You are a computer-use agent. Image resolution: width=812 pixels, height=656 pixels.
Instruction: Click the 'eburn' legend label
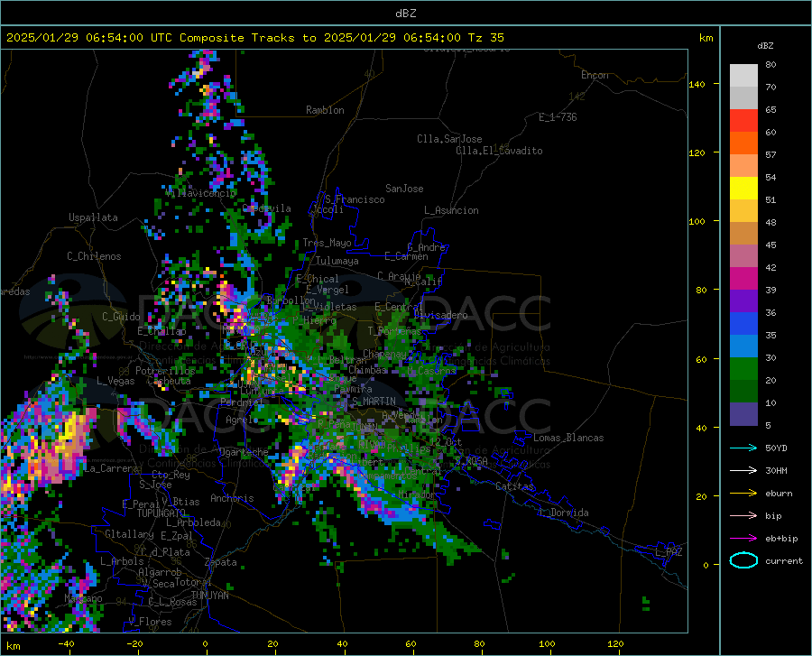click(x=779, y=494)
